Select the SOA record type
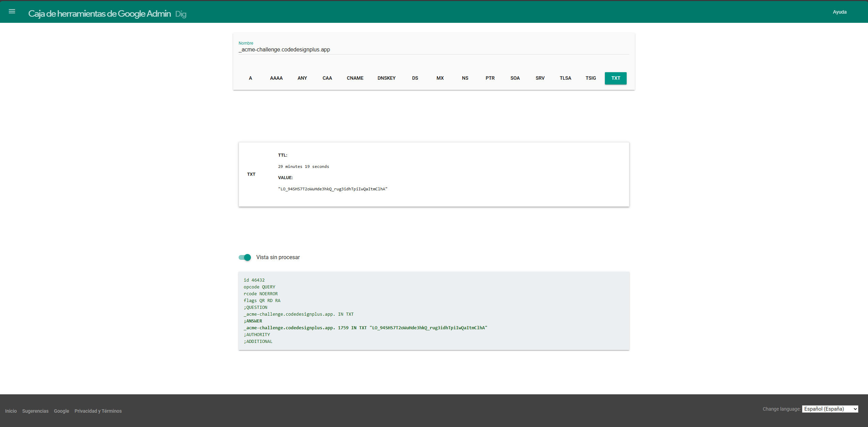Image resolution: width=868 pixels, height=427 pixels. coord(515,78)
